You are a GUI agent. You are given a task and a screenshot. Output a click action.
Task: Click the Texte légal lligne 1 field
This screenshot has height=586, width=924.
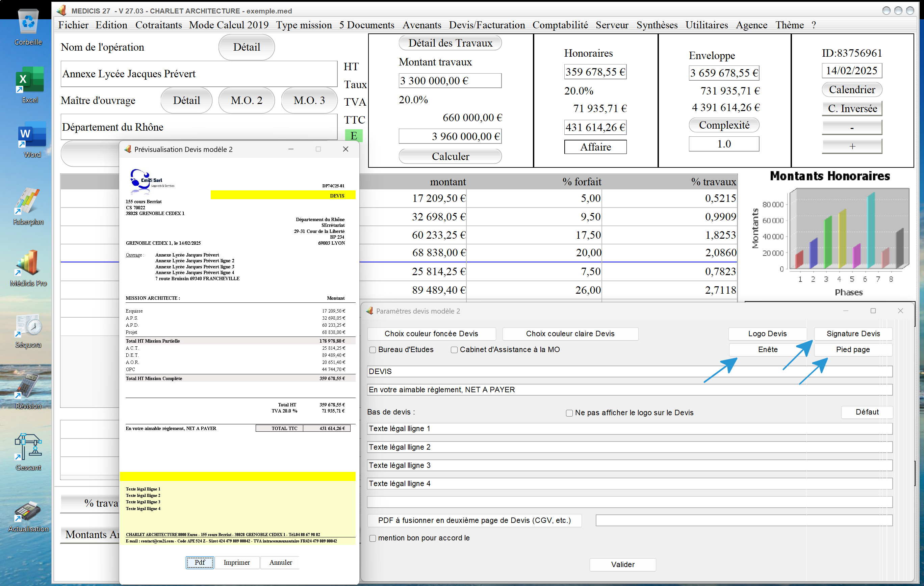(630, 429)
